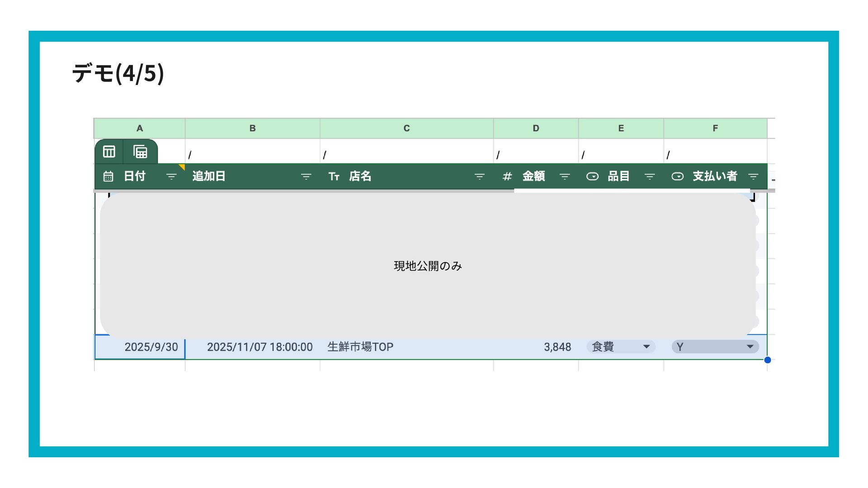Open filter menu for 金額 column

(x=565, y=176)
